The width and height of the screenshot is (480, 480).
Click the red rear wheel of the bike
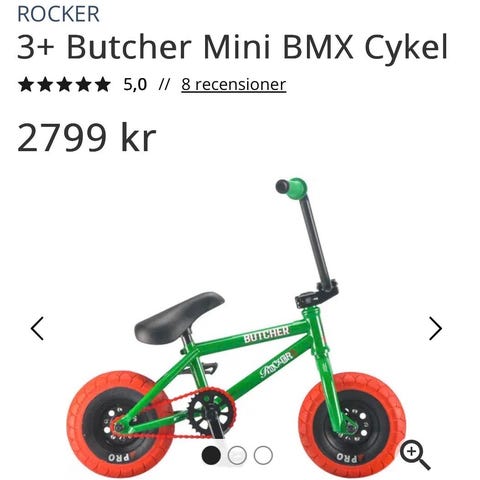tap(119, 423)
